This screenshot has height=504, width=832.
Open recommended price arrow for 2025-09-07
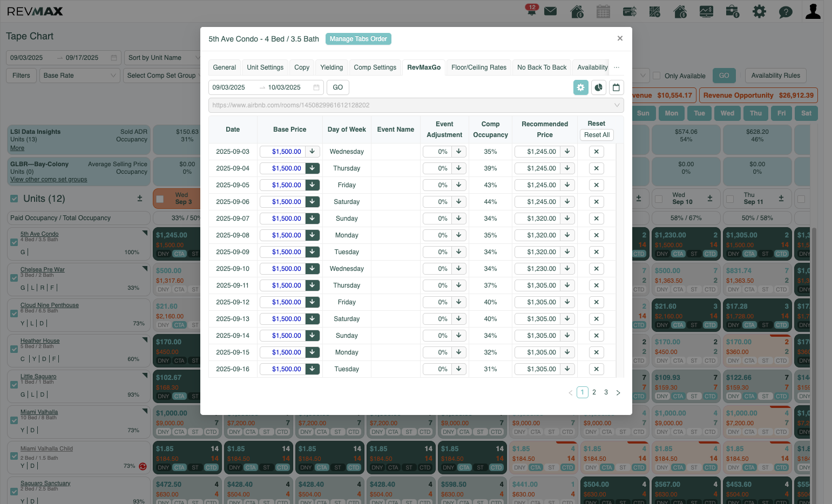pos(567,219)
